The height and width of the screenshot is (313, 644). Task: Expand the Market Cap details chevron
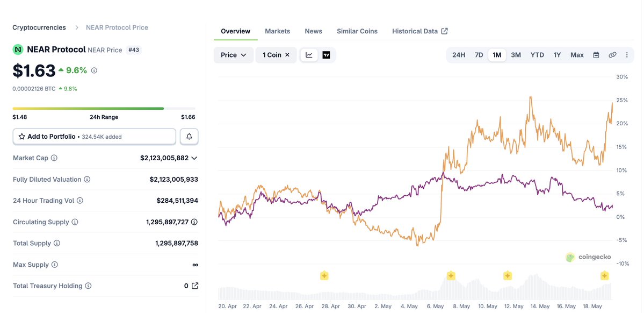(x=194, y=158)
